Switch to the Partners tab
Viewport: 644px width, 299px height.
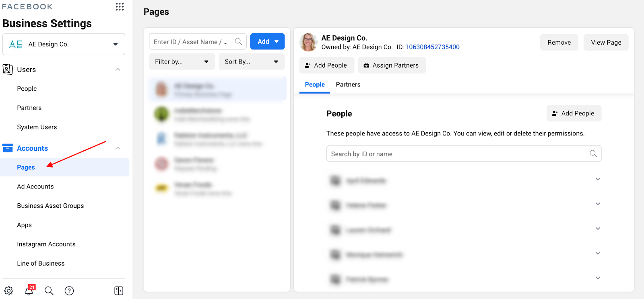tap(348, 84)
